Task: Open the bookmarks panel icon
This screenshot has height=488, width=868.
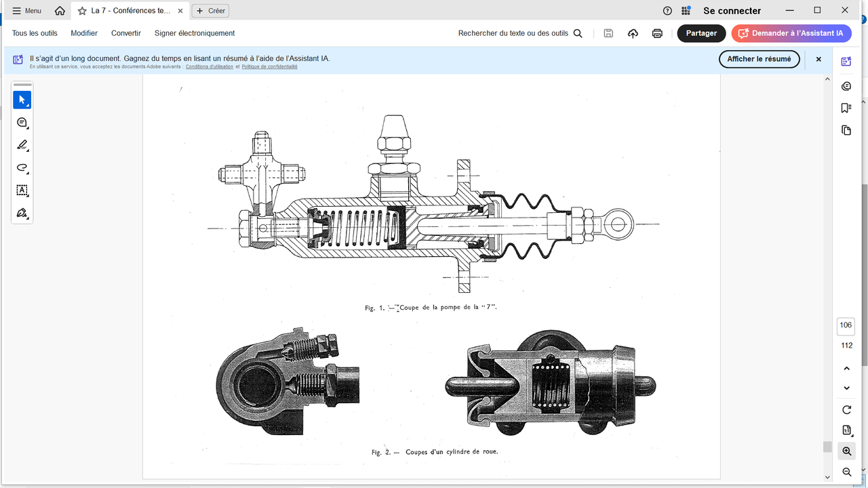Action: click(x=846, y=108)
